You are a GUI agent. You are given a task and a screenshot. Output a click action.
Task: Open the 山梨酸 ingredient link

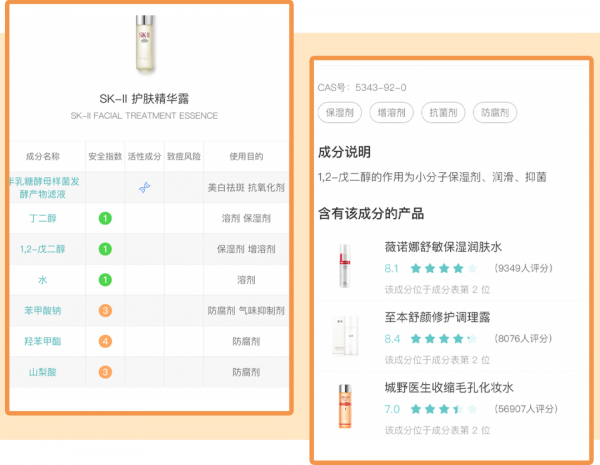pos(42,372)
